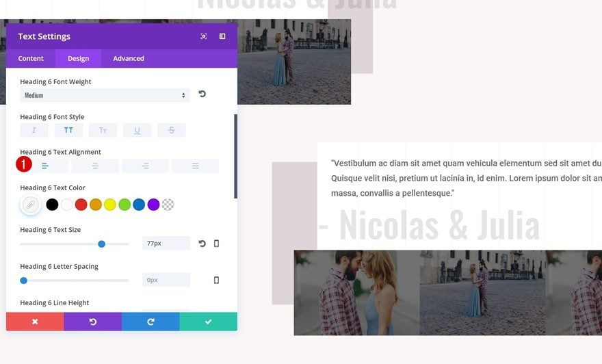Pick the orange text color swatch

96,205
